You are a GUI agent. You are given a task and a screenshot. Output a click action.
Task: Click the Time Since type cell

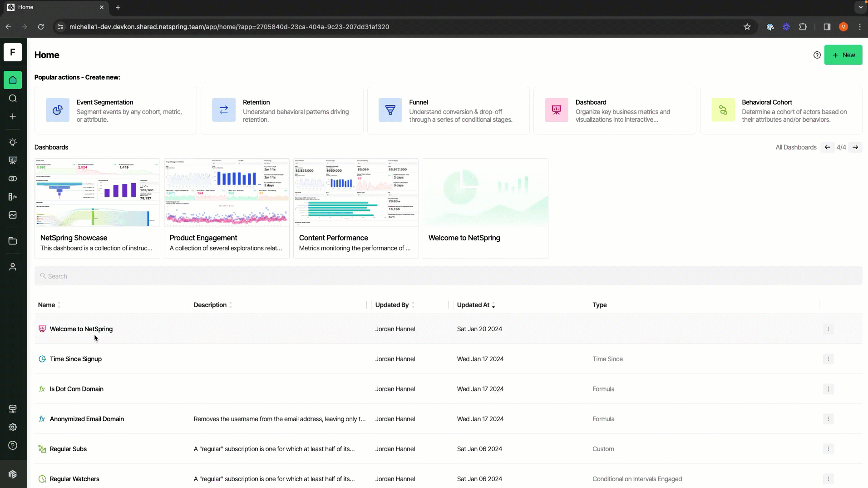pos(607,359)
